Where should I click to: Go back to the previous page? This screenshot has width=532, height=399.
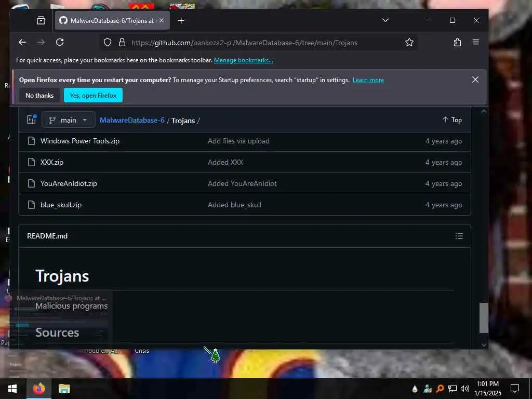[22, 43]
